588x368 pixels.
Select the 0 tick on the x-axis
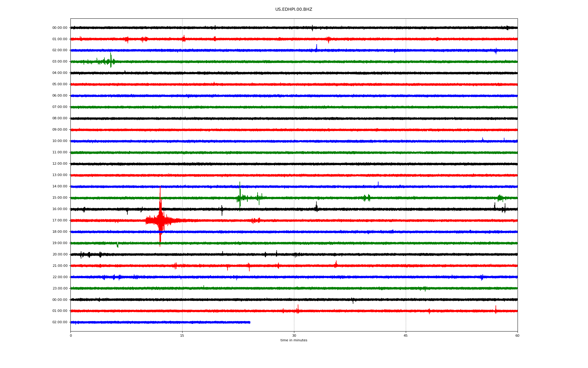[71, 335]
